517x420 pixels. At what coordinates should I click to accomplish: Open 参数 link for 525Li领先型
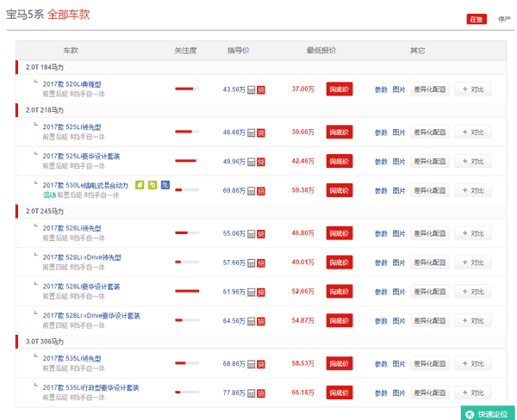tap(381, 133)
